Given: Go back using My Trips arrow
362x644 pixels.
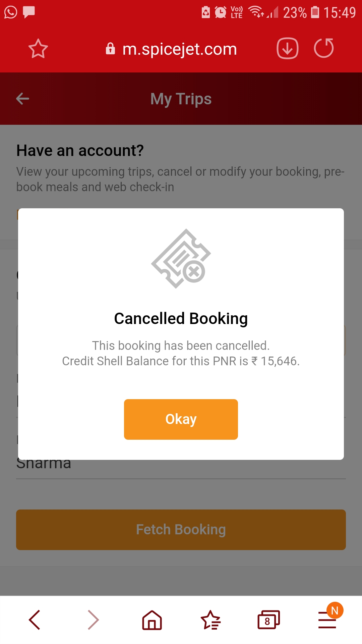Looking at the screenshot, I should [x=23, y=99].
